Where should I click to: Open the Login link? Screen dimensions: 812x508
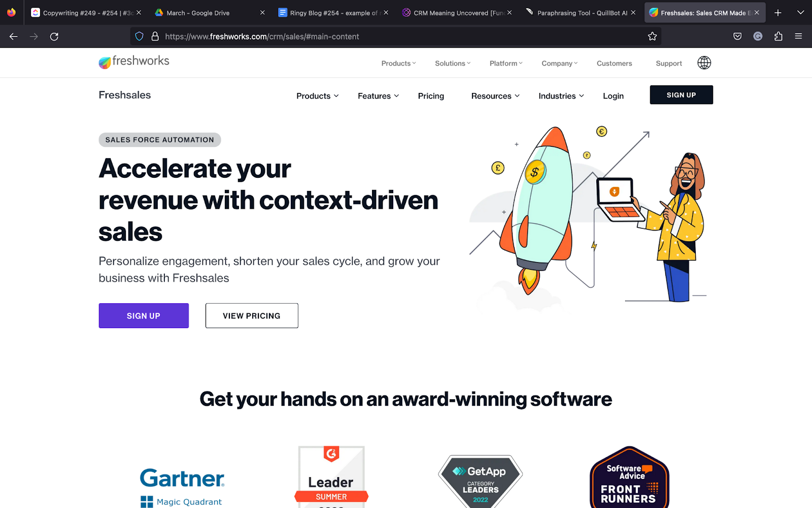[x=613, y=96]
